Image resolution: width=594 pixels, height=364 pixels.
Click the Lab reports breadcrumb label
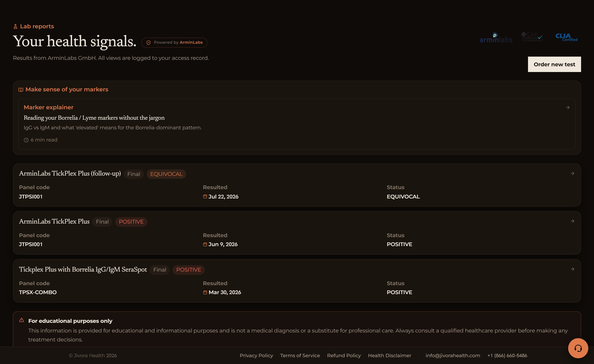tap(37, 26)
